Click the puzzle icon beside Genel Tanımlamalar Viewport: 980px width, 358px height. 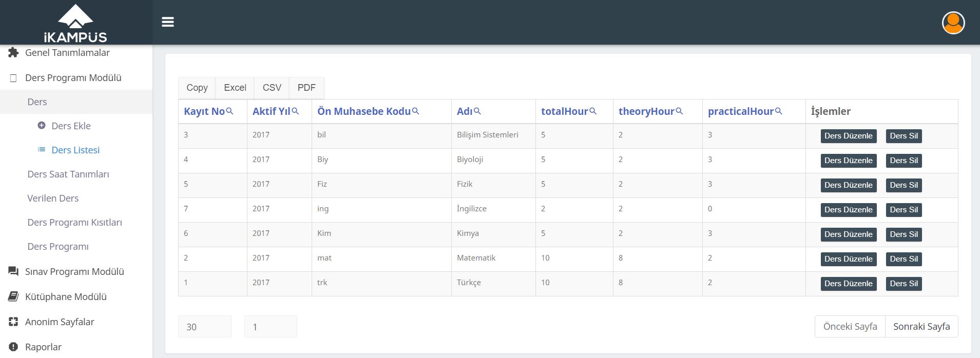pos(13,52)
